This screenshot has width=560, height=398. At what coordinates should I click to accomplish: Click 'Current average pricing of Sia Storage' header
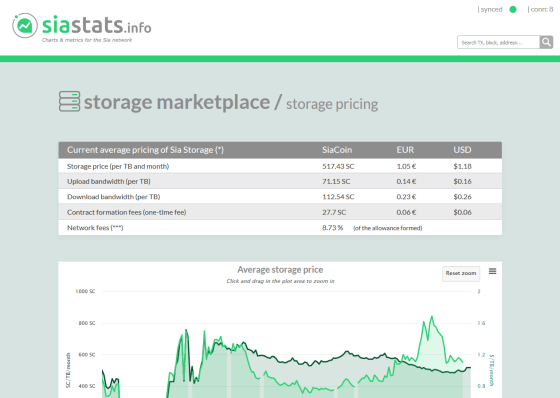[145, 150]
